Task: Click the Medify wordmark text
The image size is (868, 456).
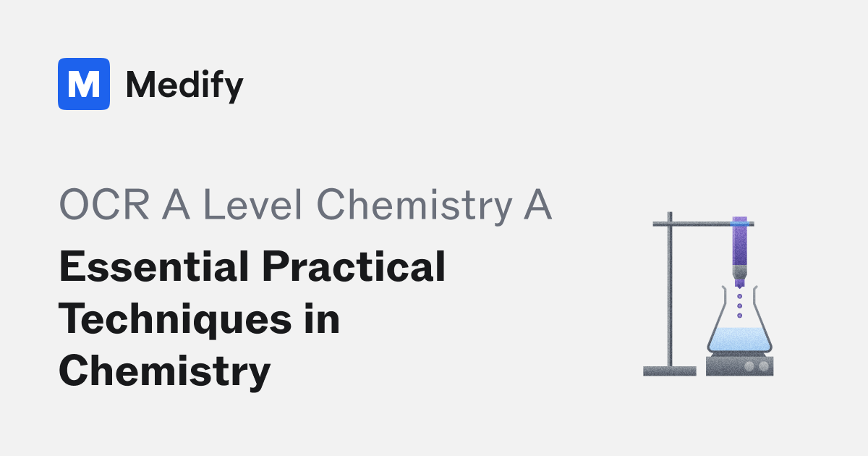Action: [184, 85]
